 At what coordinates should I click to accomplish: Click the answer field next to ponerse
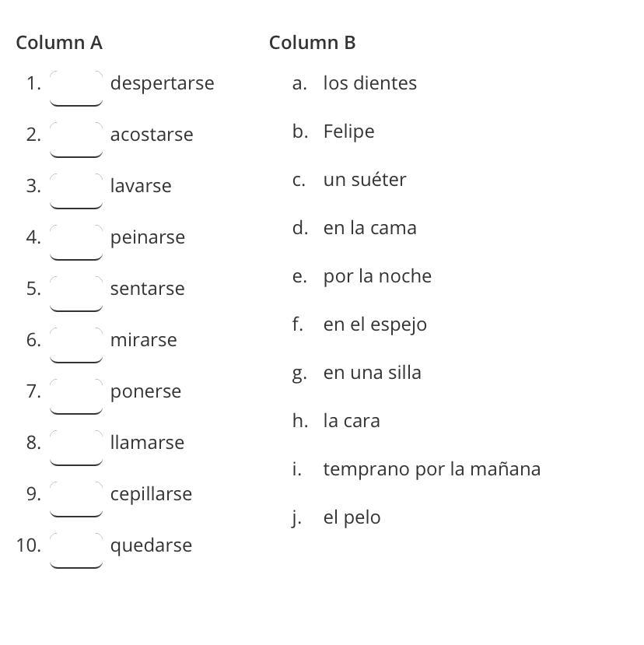click(x=76, y=395)
